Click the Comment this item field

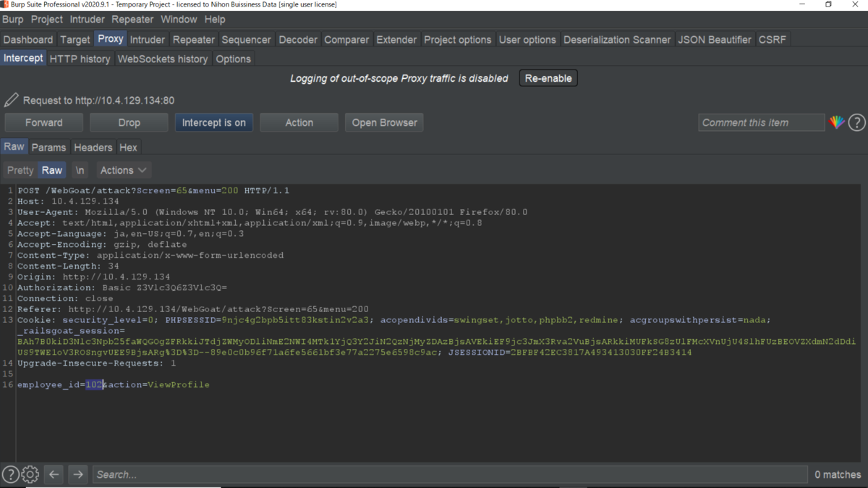point(761,122)
